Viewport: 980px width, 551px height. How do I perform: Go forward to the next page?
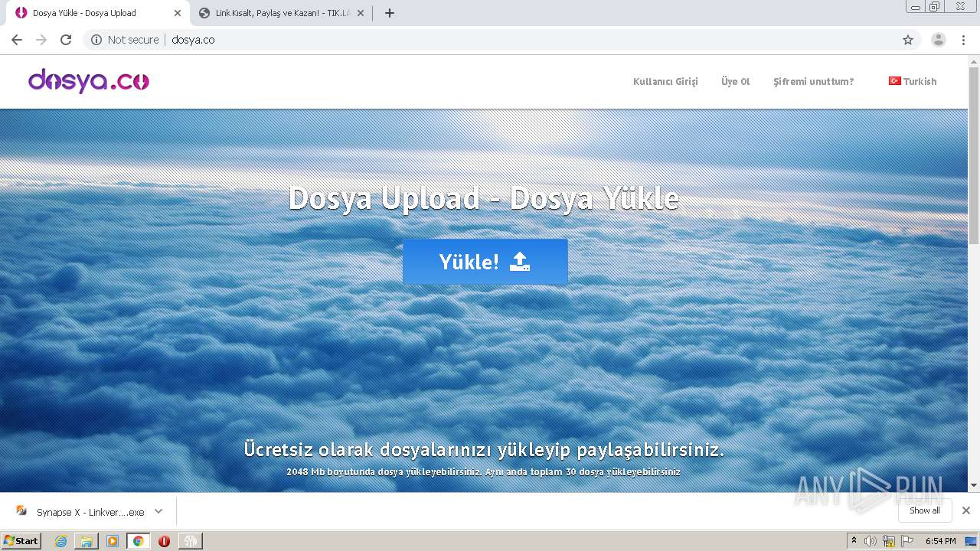[41, 40]
